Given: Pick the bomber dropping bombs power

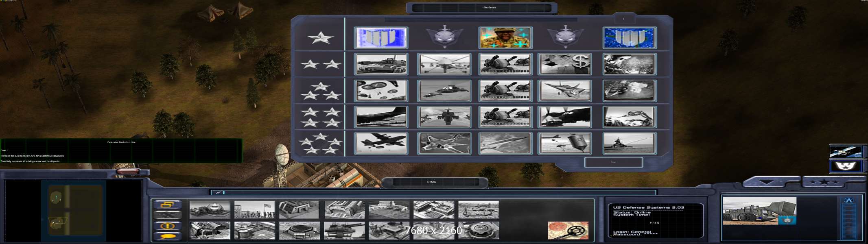Looking at the screenshot, I should [x=381, y=143].
